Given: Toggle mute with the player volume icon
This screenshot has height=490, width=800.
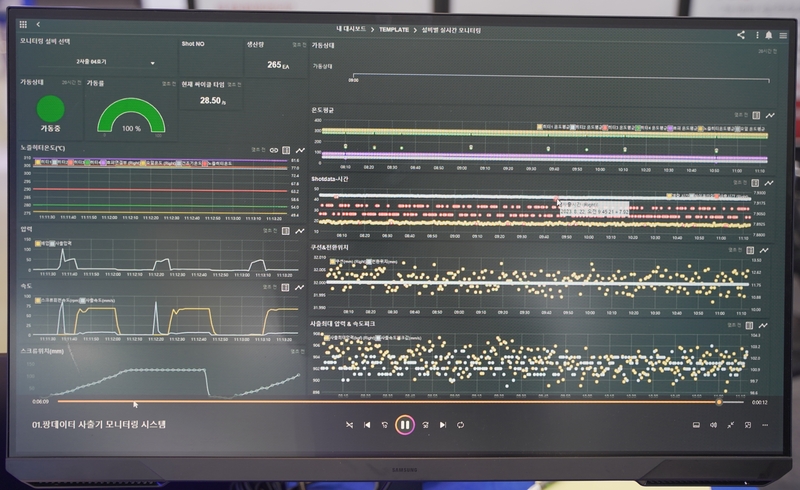Looking at the screenshot, I should pyautogui.click(x=713, y=425).
